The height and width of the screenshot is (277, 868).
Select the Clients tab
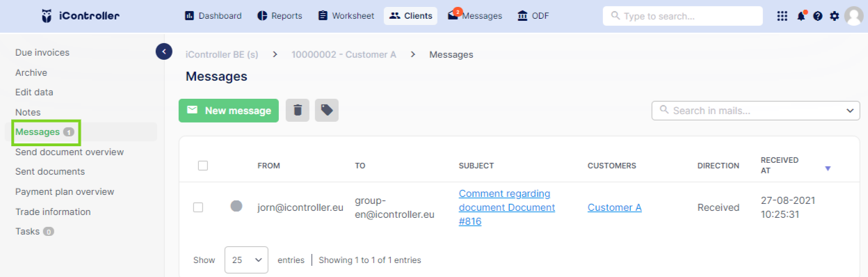click(x=410, y=15)
